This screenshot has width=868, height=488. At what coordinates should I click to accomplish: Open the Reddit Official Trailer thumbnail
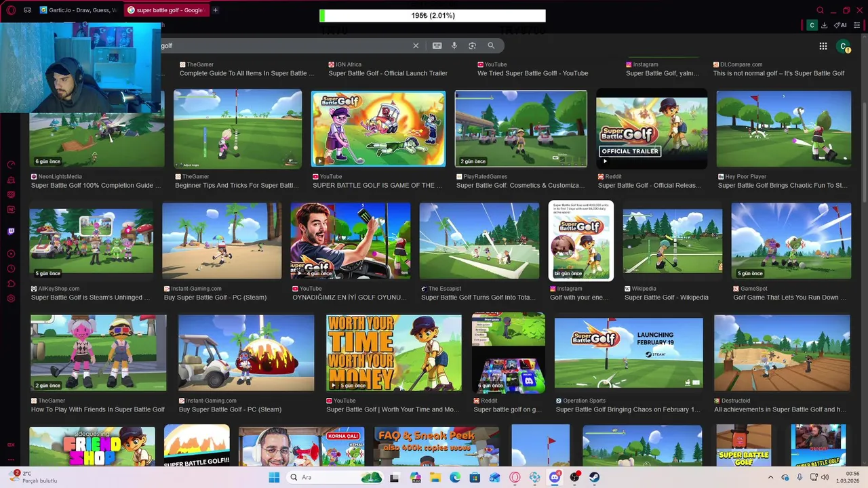pyautogui.click(x=652, y=129)
